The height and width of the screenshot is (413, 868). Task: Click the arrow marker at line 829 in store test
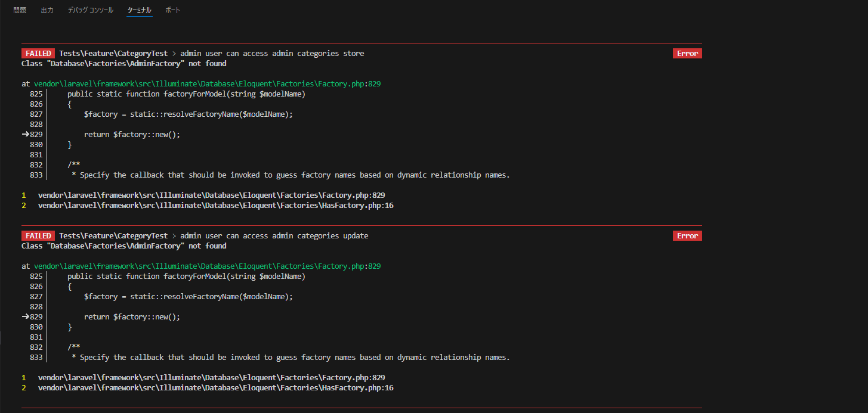(x=26, y=135)
